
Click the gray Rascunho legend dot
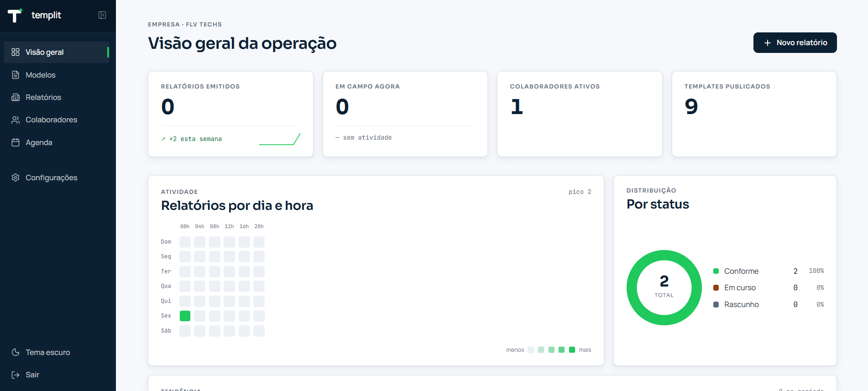[x=716, y=304]
